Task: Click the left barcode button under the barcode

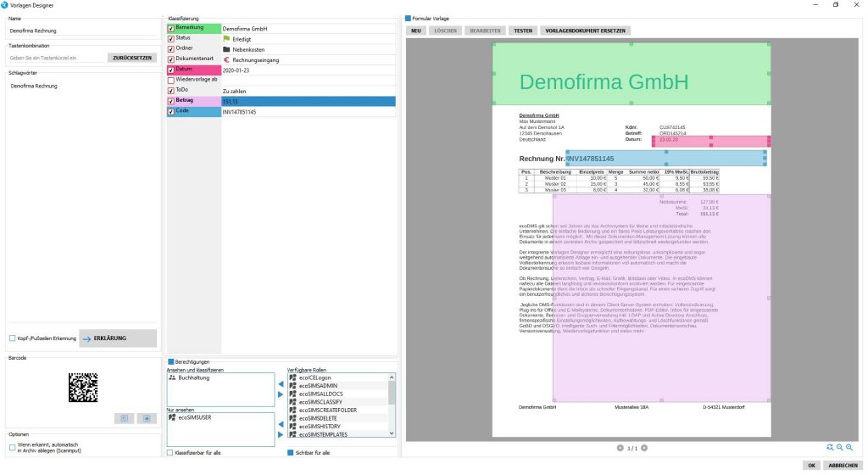Action: [124, 418]
